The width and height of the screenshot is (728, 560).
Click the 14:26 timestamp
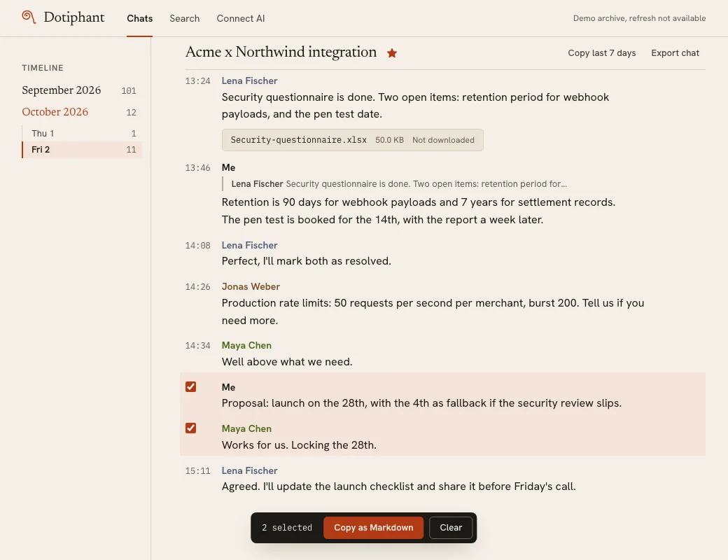tap(198, 287)
